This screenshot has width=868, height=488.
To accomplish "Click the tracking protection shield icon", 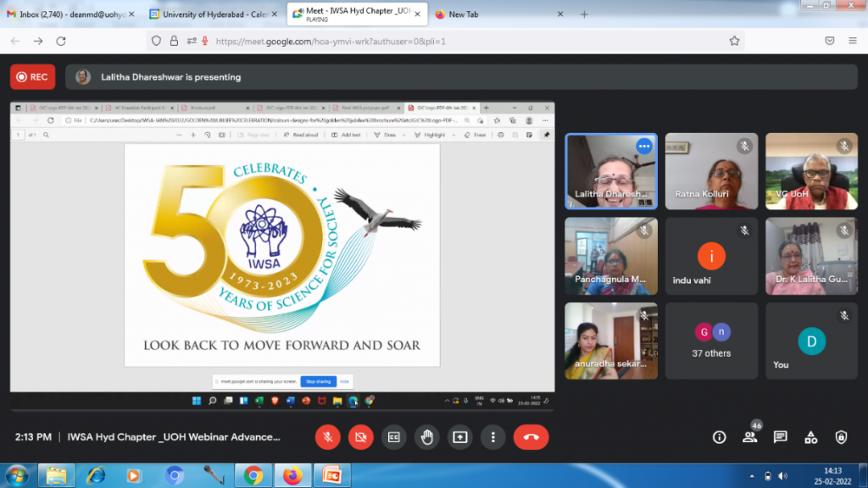I will pyautogui.click(x=156, y=41).
